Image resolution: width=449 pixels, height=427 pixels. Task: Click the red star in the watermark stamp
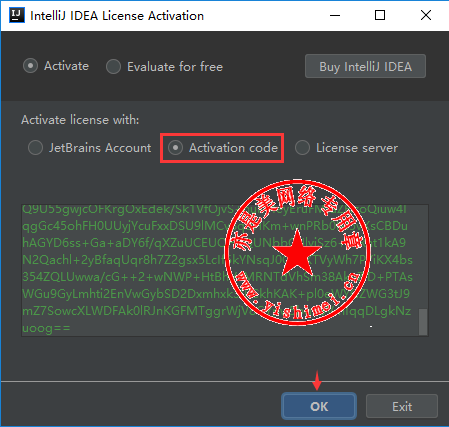(297, 252)
